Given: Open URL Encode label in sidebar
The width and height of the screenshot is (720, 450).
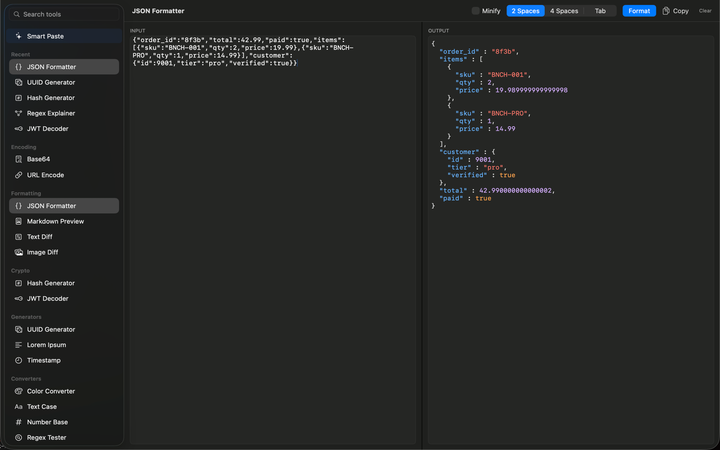Looking at the screenshot, I should click(45, 175).
